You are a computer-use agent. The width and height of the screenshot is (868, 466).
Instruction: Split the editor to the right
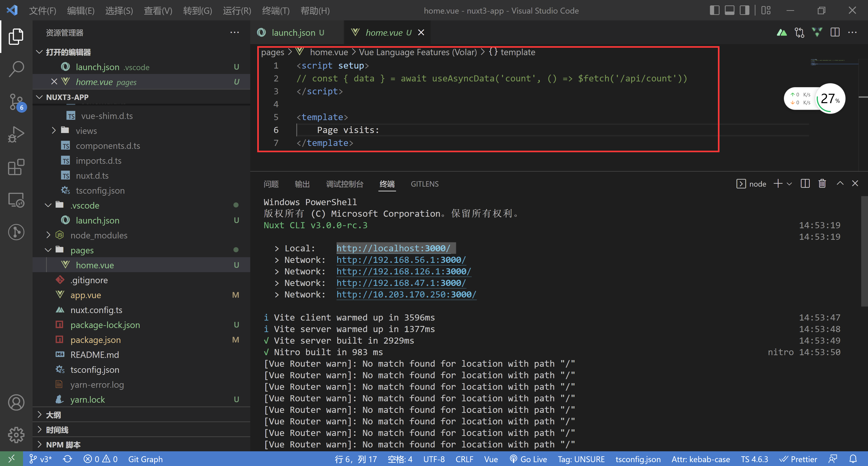(835, 32)
